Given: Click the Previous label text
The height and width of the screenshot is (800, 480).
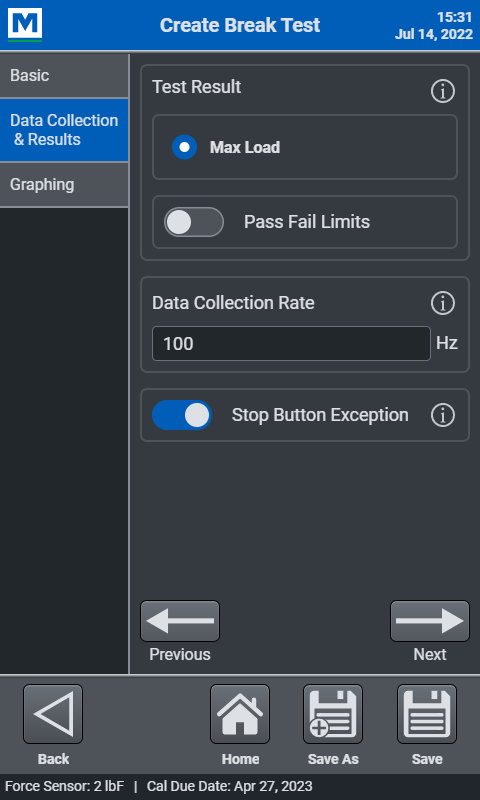Looking at the screenshot, I should (180, 655).
